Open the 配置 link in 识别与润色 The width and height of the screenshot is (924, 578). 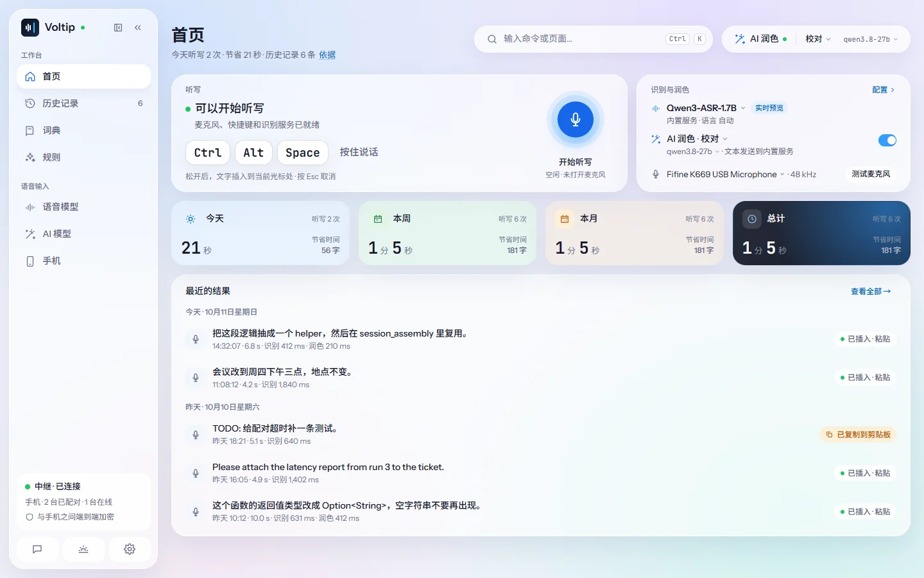point(884,90)
